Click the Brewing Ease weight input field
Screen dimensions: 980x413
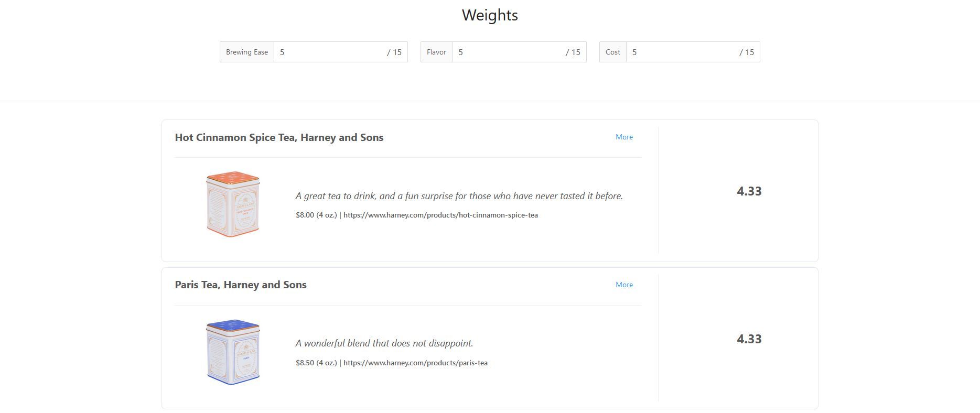click(330, 52)
